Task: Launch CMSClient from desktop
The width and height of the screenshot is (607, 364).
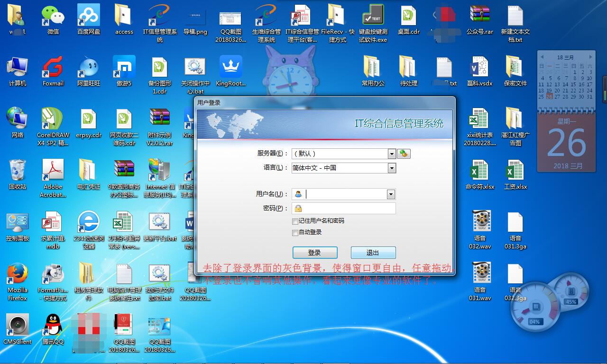Action: 18,330
